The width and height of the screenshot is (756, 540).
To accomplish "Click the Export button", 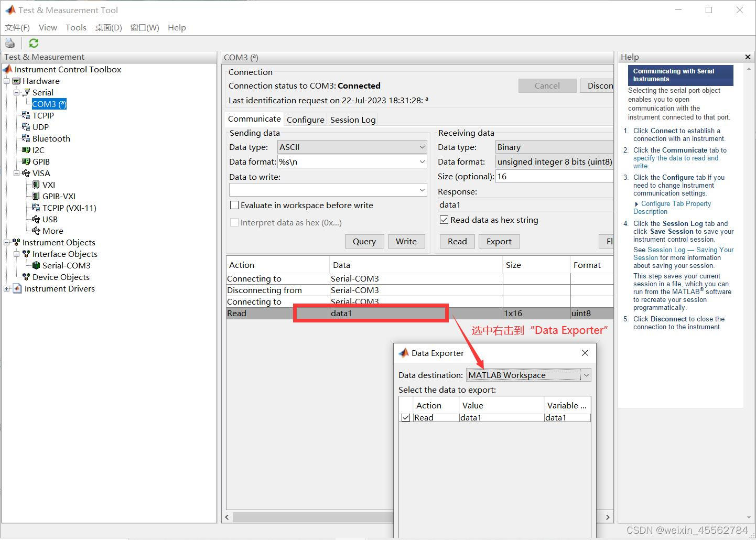I will (499, 241).
